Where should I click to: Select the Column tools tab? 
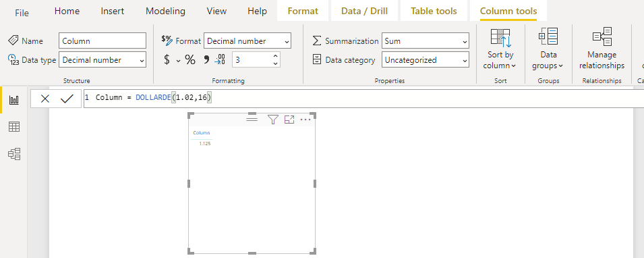[x=508, y=11]
